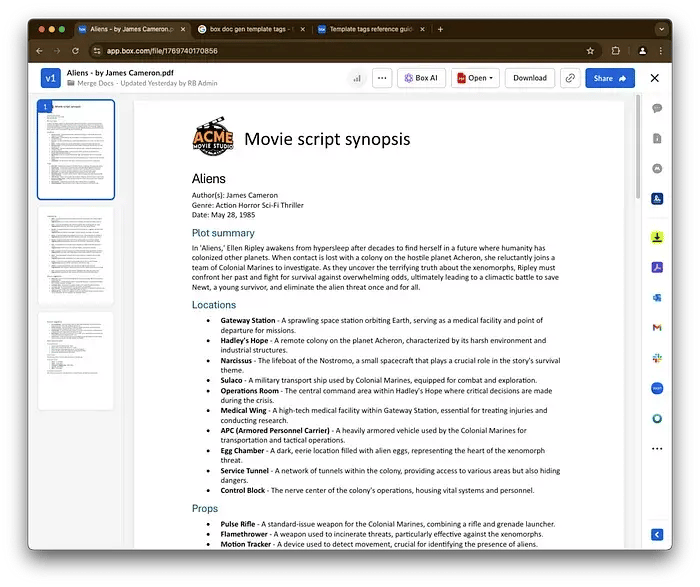This screenshot has width=700, height=587.
Task: Open the more options ellipsis button
Action: [382, 78]
